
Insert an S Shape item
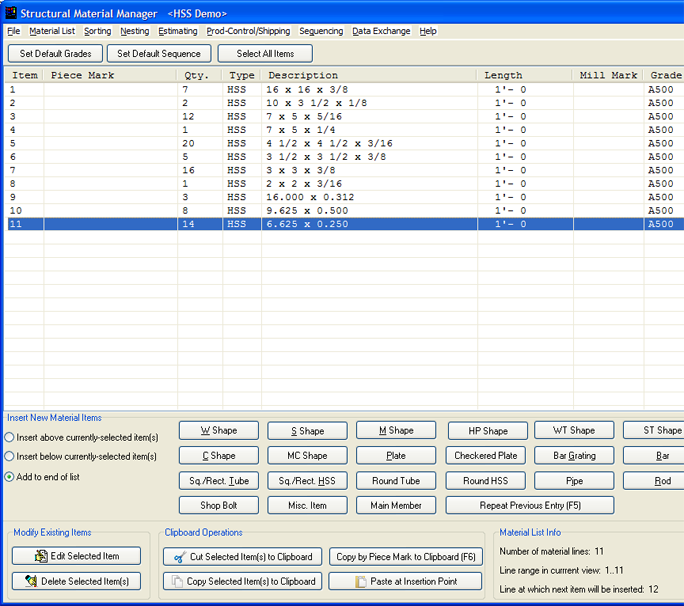click(x=308, y=431)
